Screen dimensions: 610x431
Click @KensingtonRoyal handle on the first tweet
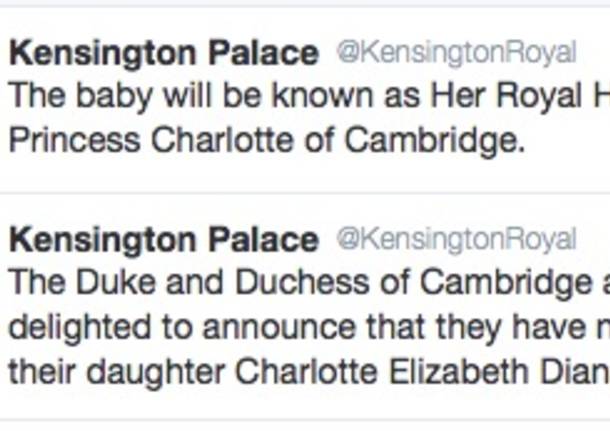(456, 53)
